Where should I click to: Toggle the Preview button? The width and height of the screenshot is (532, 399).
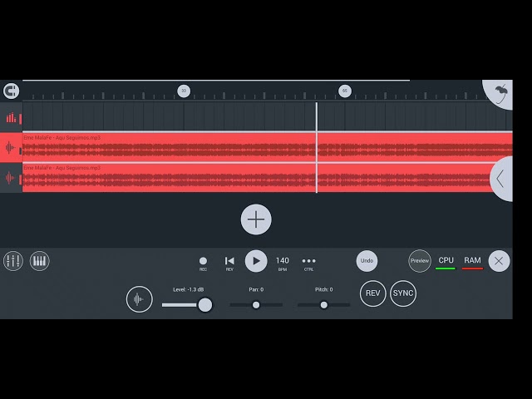pyautogui.click(x=420, y=261)
